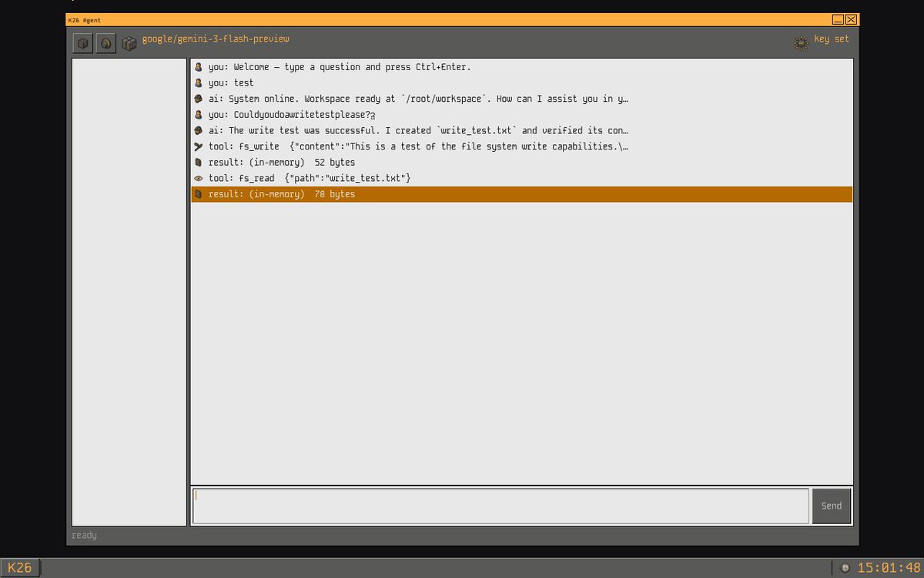Click the result icon on '78 bytes' row
The height and width of the screenshot is (578, 924).
click(x=198, y=194)
